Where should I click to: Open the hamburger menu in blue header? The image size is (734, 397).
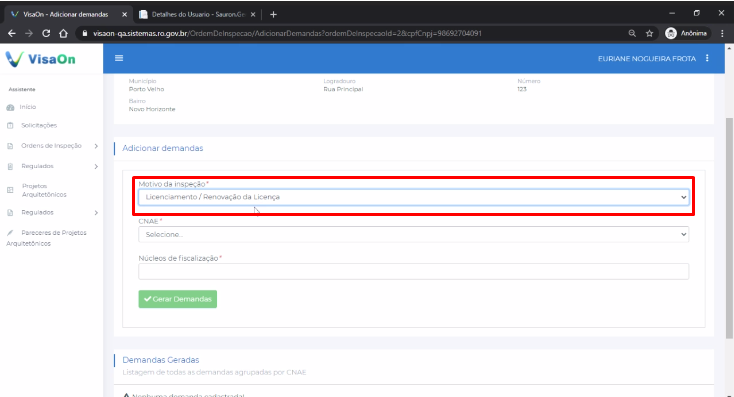pos(119,58)
